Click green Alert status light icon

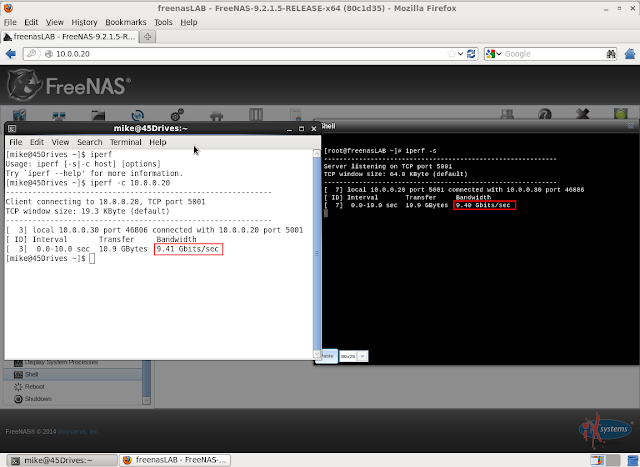pyautogui.click(x=620, y=114)
